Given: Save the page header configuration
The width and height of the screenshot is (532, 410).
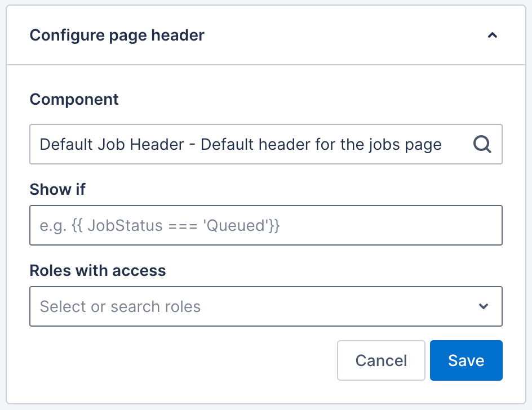Looking at the screenshot, I should coord(466,360).
